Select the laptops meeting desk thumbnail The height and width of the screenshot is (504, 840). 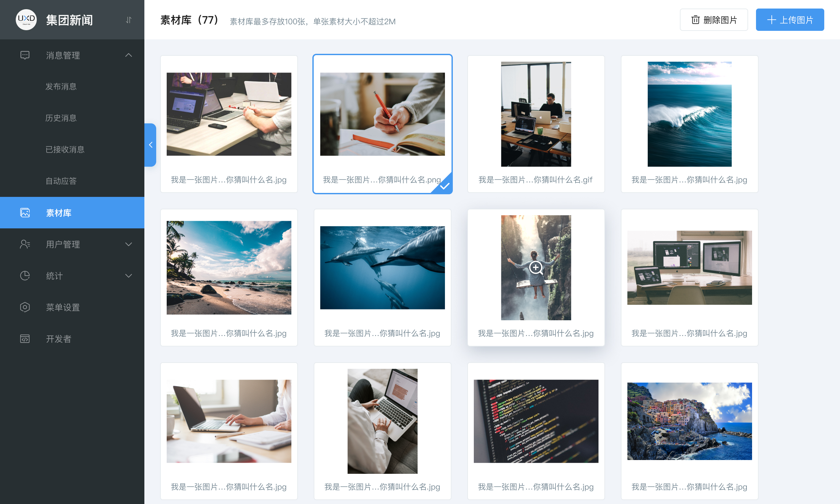[229, 114]
